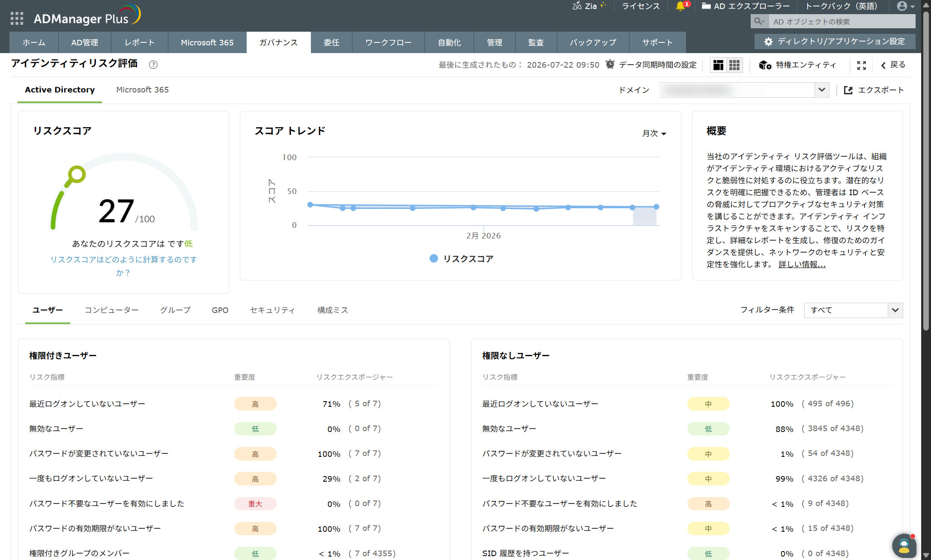Switch to the セキュリティ category tab
Image resolution: width=931 pixels, height=560 pixels.
pyautogui.click(x=273, y=310)
